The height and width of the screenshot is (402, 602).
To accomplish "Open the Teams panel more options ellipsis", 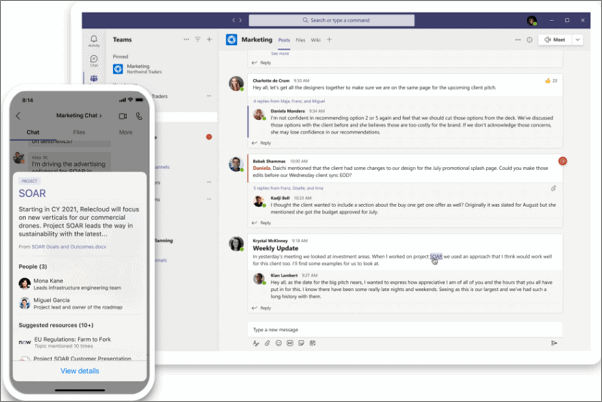I will (186, 39).
